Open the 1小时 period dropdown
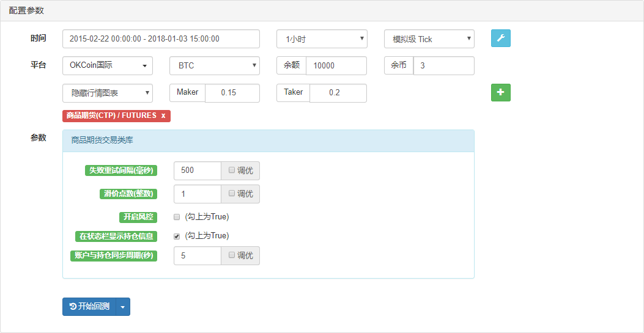644x333 pixels. click(x=322, y=39)
